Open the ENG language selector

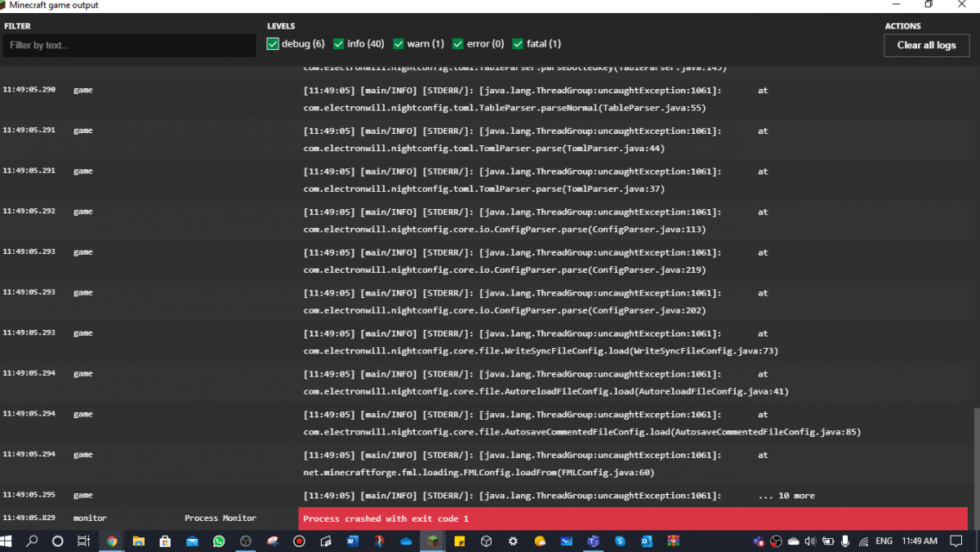(883, 541)
